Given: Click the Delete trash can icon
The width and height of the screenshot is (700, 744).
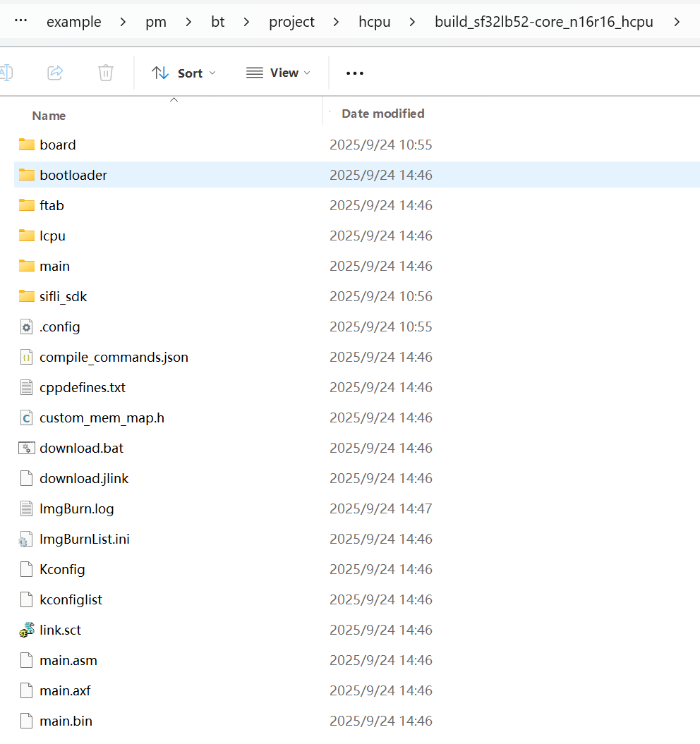Looking at the screenshot, I should click(x=105, y=73).
